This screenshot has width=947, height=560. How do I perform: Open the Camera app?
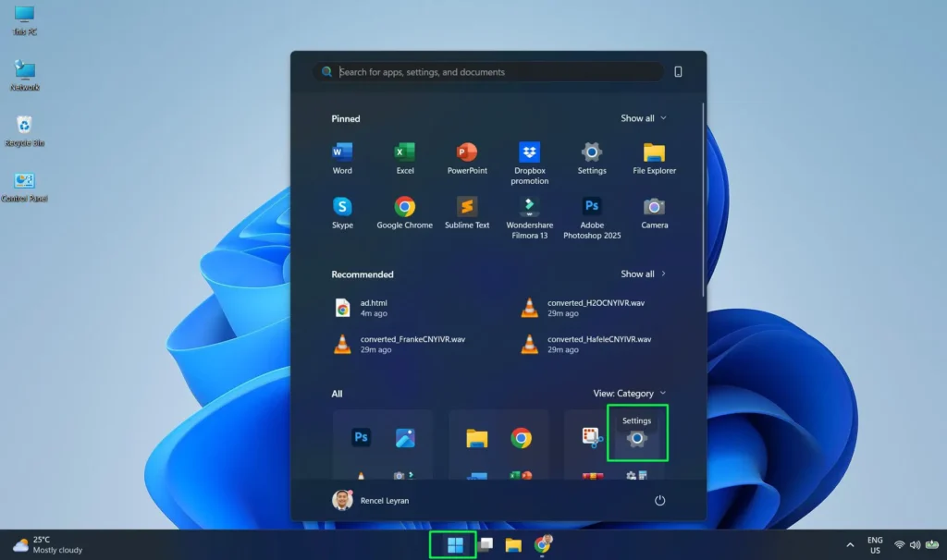654,209
